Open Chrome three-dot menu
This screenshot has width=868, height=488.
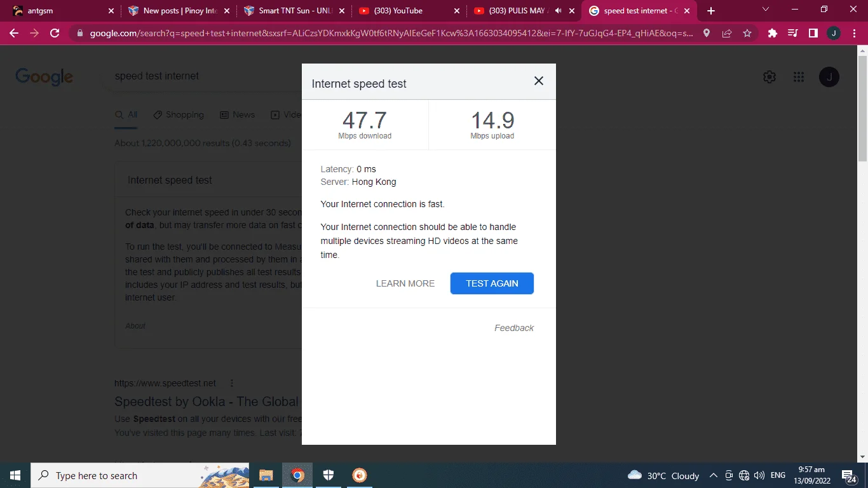(x=853, y=33)
